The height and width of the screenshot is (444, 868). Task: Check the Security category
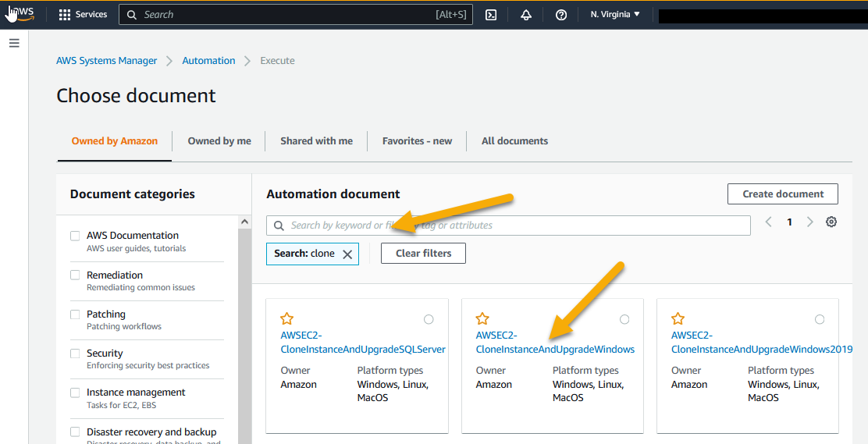tap(75, 353)
